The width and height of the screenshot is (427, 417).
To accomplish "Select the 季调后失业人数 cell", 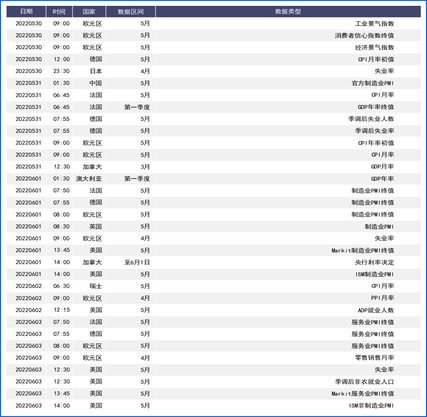I will pos(371,119).
